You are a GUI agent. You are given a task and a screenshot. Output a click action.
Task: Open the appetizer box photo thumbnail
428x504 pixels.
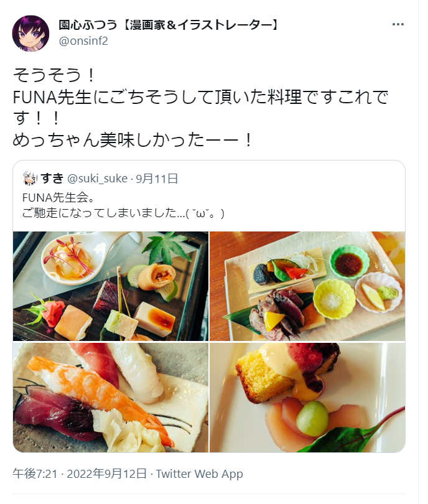[x=111, y=286]
